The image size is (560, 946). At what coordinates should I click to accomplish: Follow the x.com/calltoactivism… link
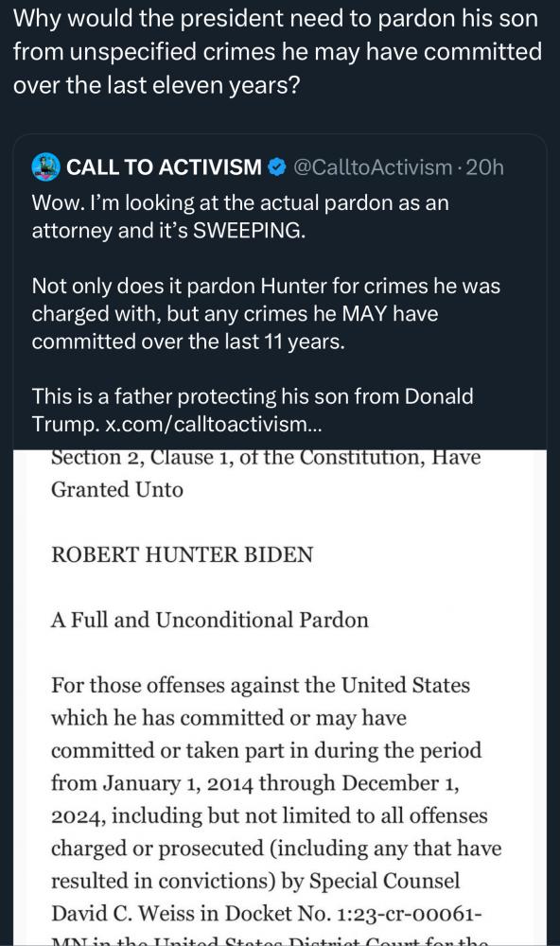(x=214, y=424)
